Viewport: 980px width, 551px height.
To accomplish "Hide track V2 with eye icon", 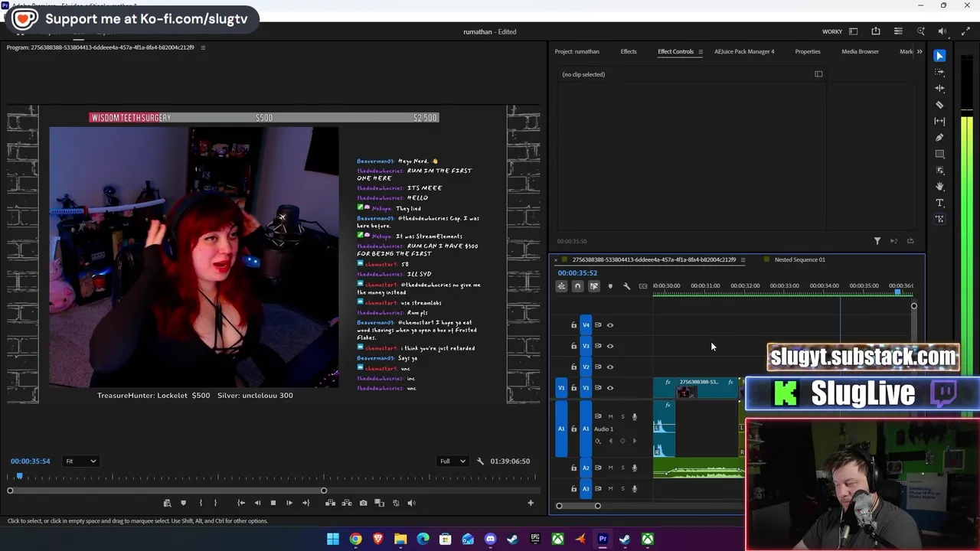I will coord(610,367).
